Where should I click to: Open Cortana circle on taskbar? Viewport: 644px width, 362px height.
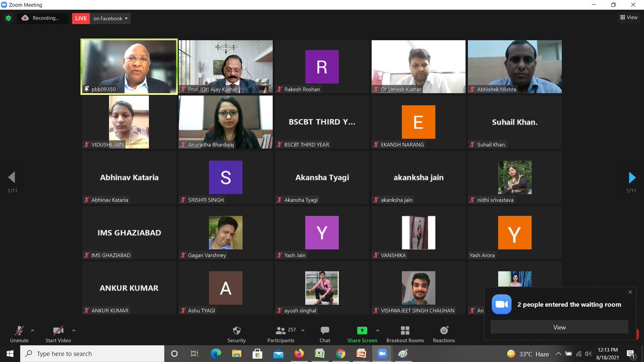[174, 353]
